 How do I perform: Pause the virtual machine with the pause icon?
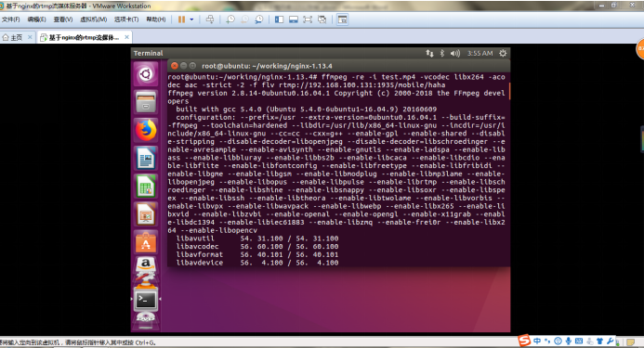(181, 19)
